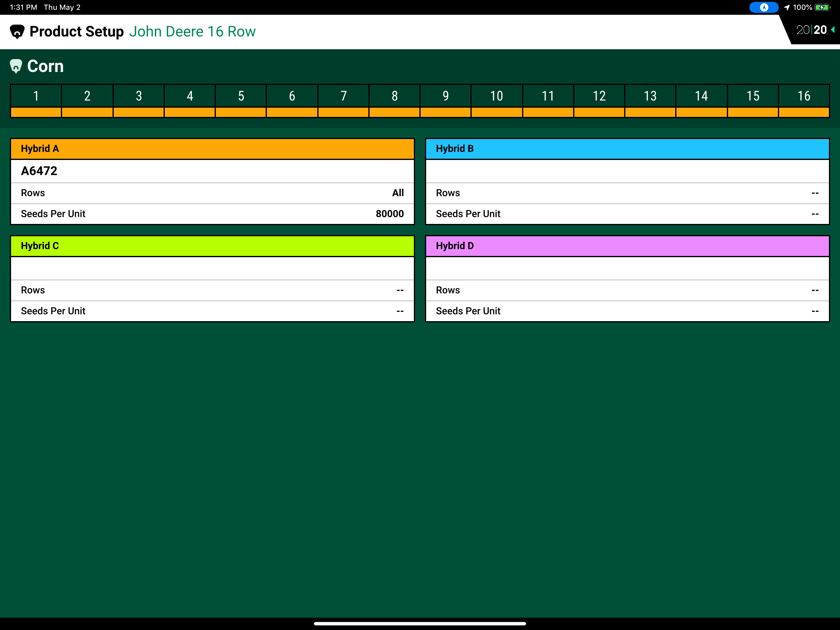Tap the orange color bar under row 16
The height and width of the screenshot is (630, 840).
tap(804, 112)
